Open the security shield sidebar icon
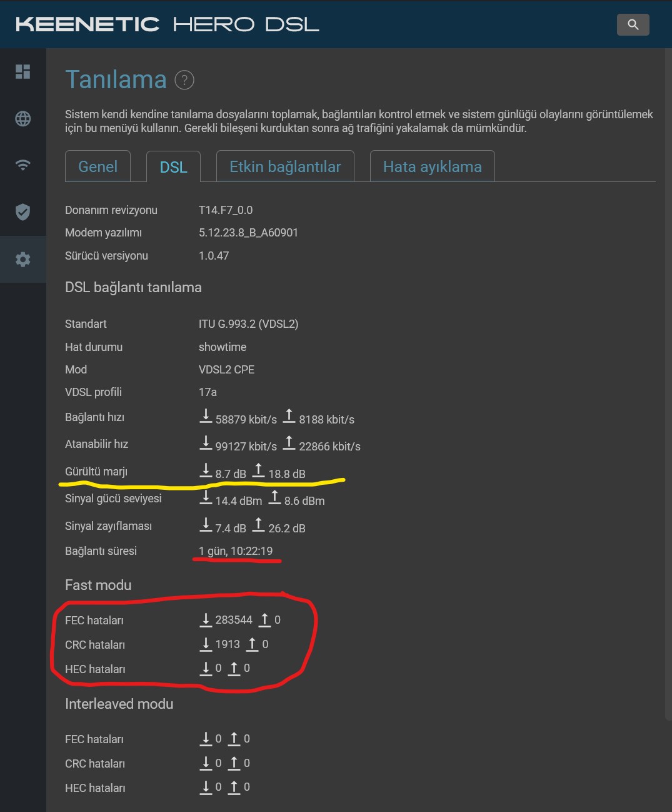Viewport: 672px width, 812px height. tap(23, 212)
